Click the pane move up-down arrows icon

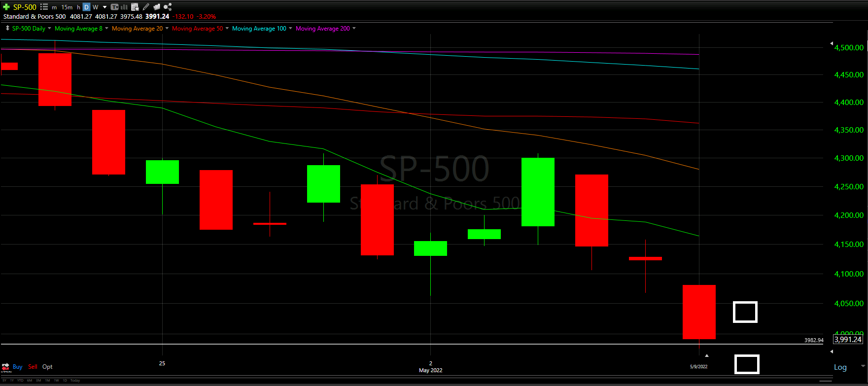pos(7,28)
